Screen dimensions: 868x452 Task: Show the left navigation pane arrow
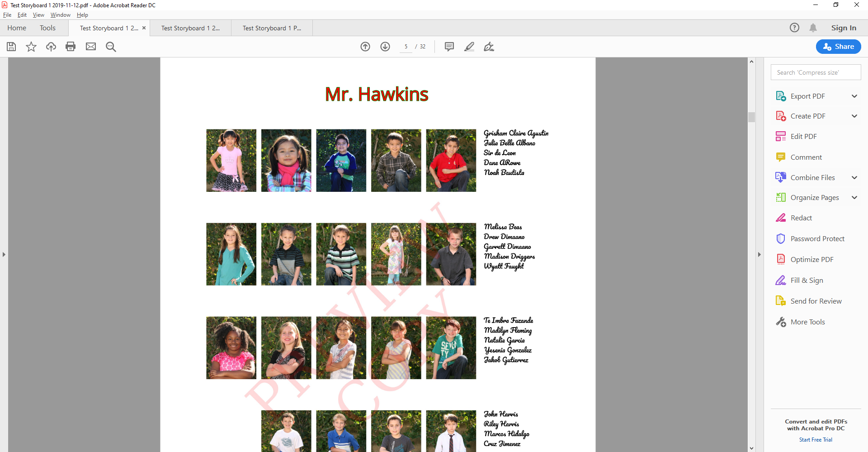(x=4, y=255)
